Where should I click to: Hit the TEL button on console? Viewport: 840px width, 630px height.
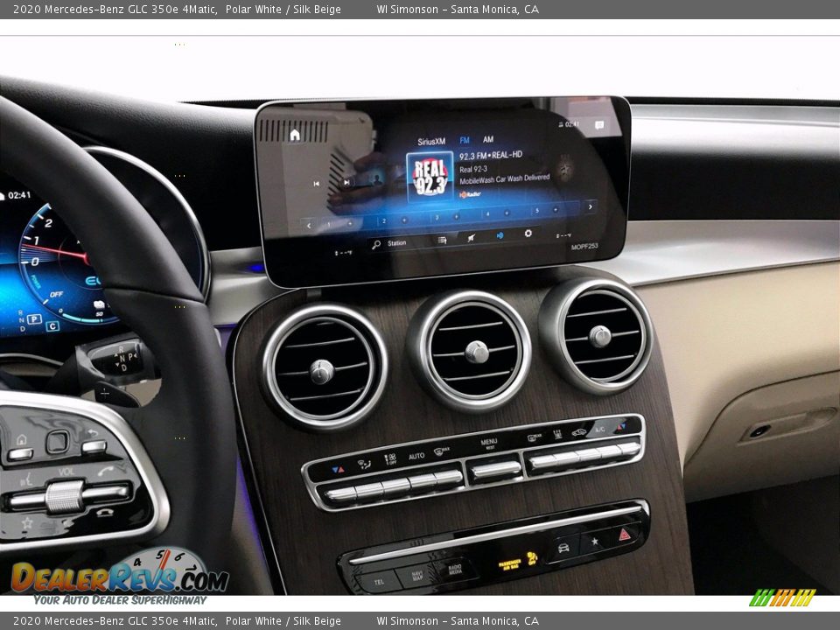[379, 581]
